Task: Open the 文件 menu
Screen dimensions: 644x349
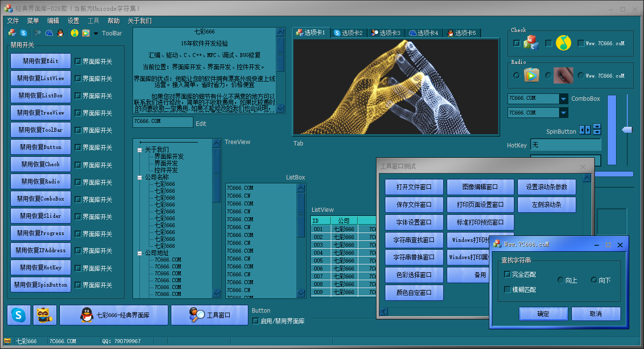Action: [13, 21]
